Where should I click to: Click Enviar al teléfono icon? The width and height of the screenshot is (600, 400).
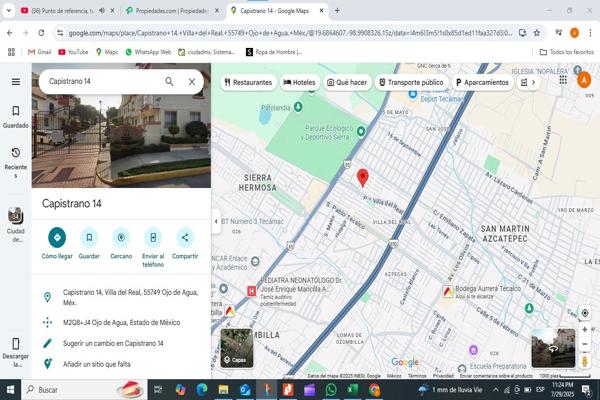(153, 238)
